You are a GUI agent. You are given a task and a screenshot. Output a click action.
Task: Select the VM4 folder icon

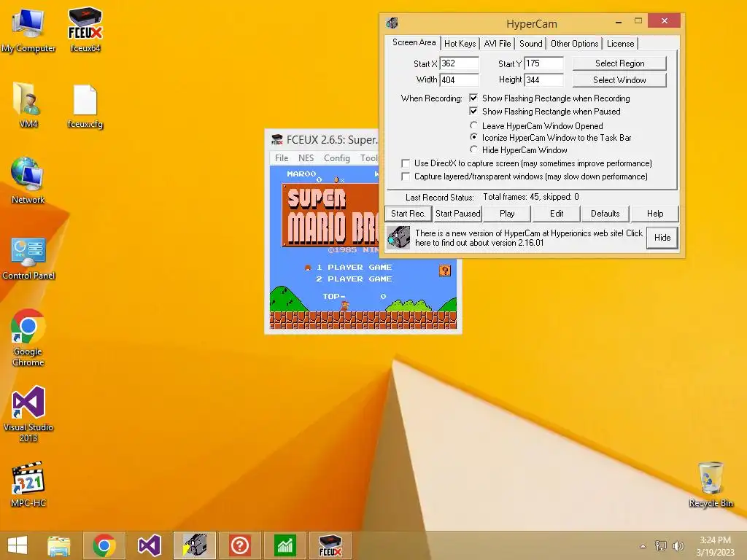[28, 105]
